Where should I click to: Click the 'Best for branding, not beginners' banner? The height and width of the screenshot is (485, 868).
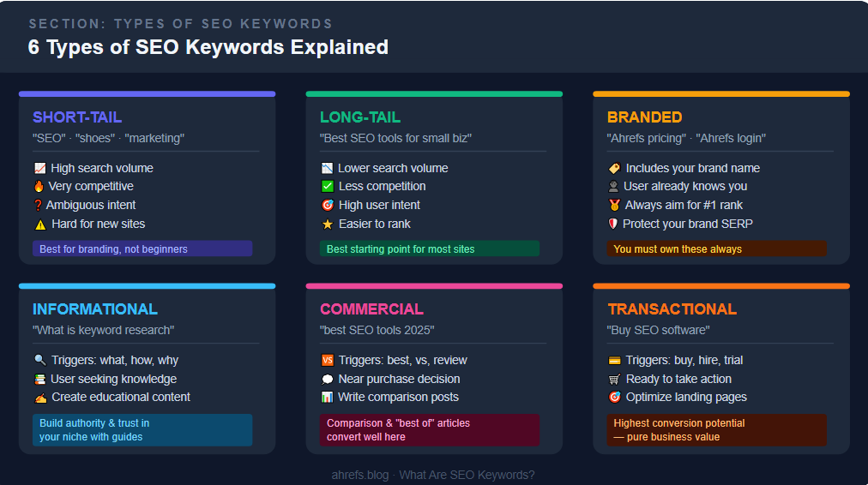142,248
